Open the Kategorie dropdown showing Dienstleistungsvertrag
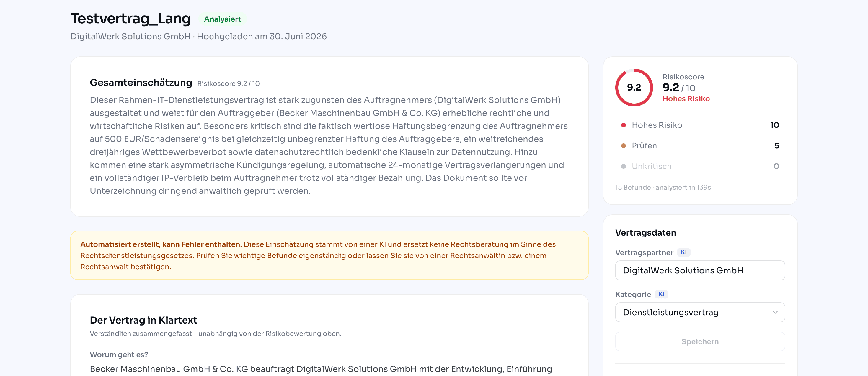868x376 pixels. (700, 312)
